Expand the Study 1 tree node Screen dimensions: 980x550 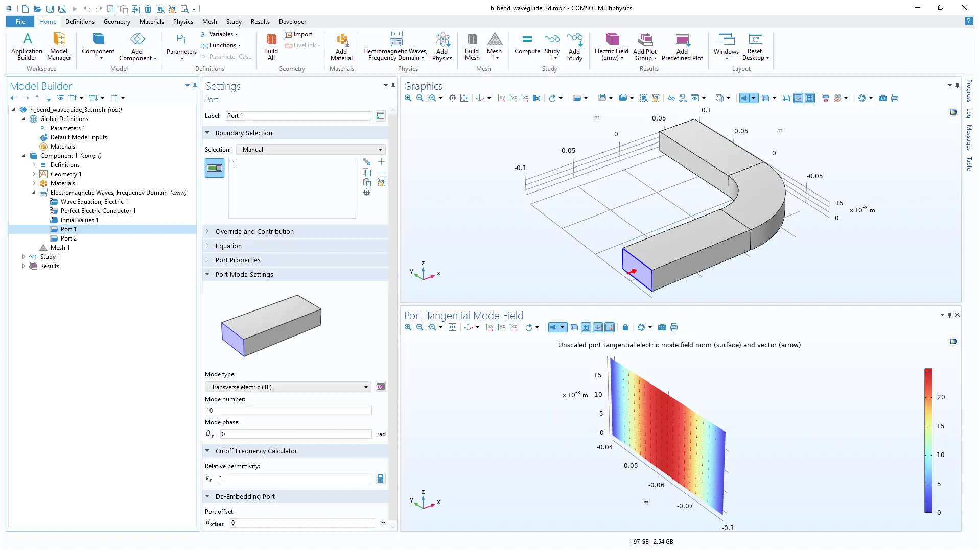coord(24,257)
